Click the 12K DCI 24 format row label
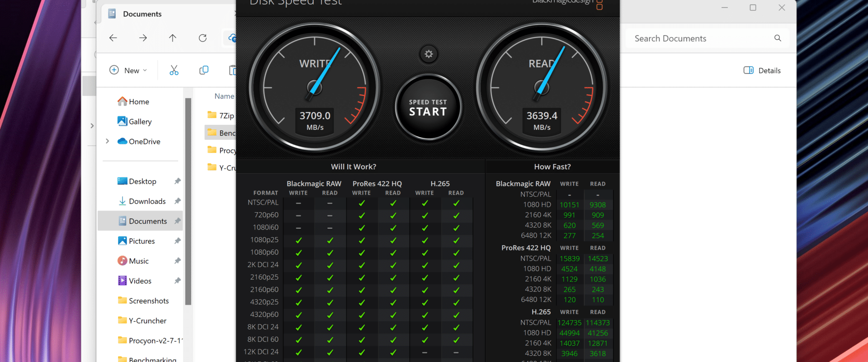Viewport: 868px width, 362px height. click(x=261, y=352)
